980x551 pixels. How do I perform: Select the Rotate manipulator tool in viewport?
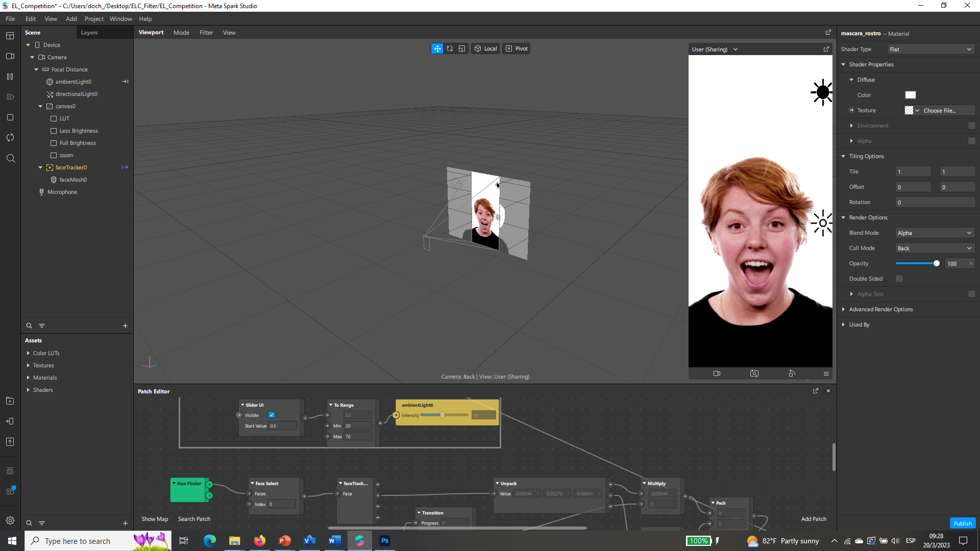(x=450, y=48)
